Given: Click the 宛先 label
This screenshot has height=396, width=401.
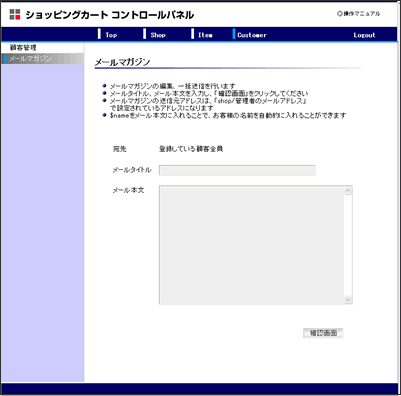Looking at the screenshot, I should pos(120,149).
